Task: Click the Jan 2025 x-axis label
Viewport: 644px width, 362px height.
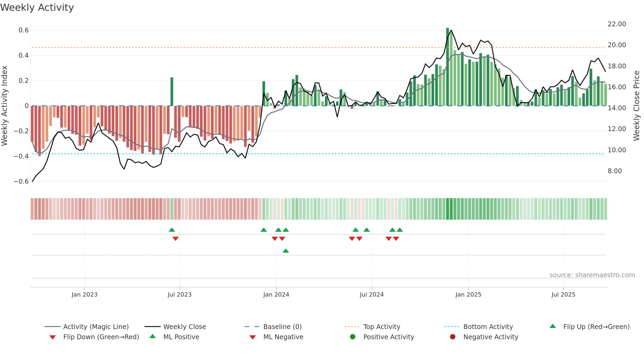Action: (x=468, y=295)
